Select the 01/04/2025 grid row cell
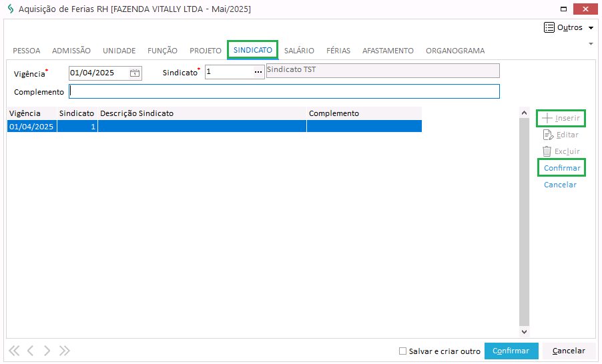 tap(32, 127)
